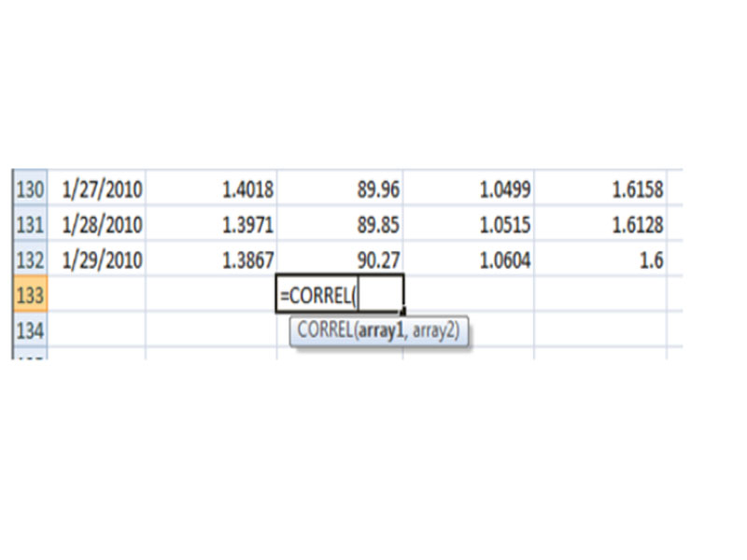Select cell with value 1.0515
This screenshot has width=747, height=560.
click(x=469, y=223)
